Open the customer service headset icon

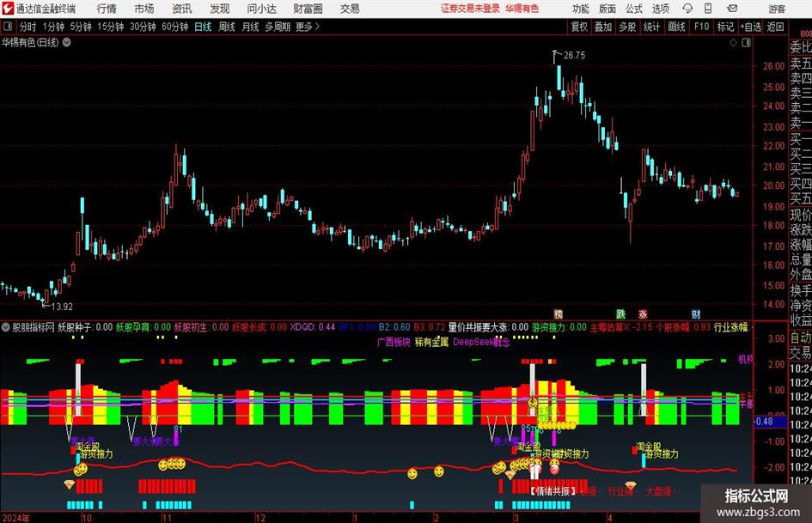coord(687,9)
